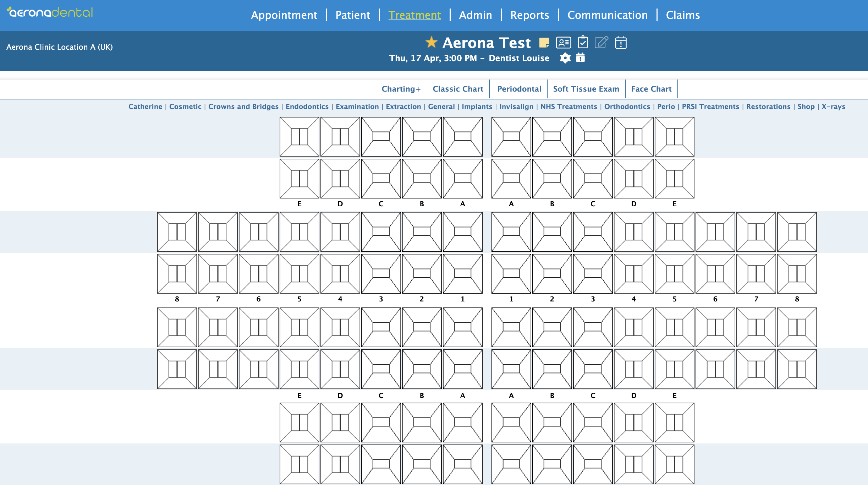Open the Cosmetic treatment category

185,107
